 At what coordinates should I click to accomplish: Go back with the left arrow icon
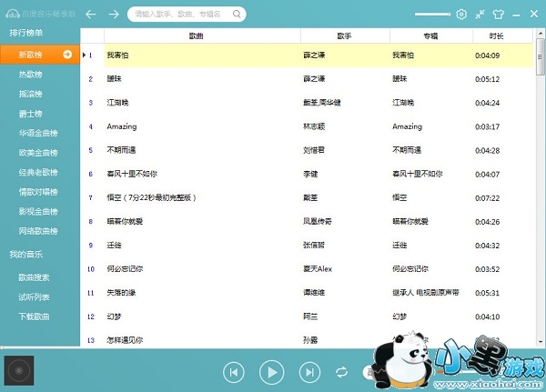click(90, 15)
